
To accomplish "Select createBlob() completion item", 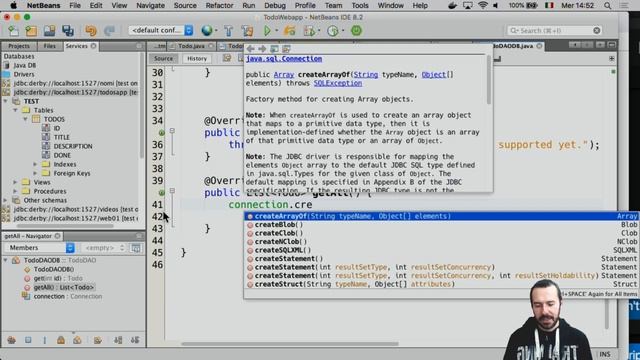I will (x=441, y=224).
